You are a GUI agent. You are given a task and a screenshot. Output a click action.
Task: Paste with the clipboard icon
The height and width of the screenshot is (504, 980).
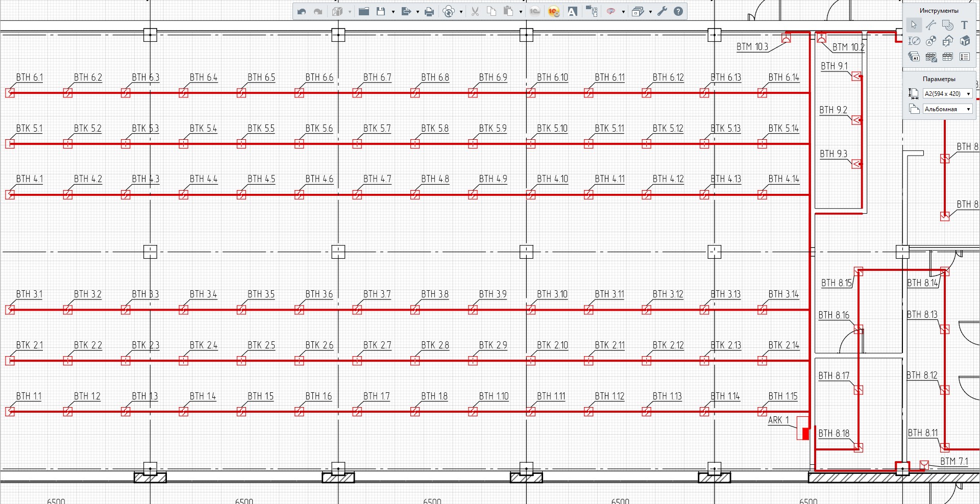(508, 11)
